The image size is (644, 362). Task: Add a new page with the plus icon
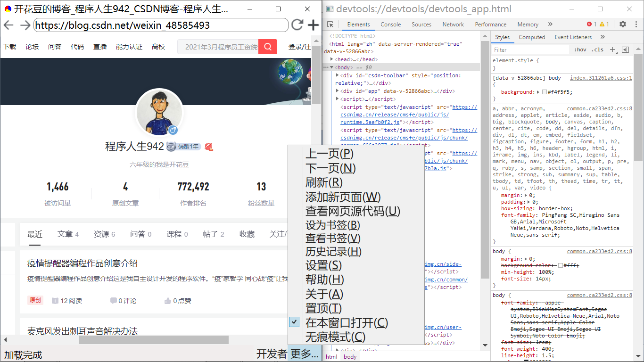[313, 25]
